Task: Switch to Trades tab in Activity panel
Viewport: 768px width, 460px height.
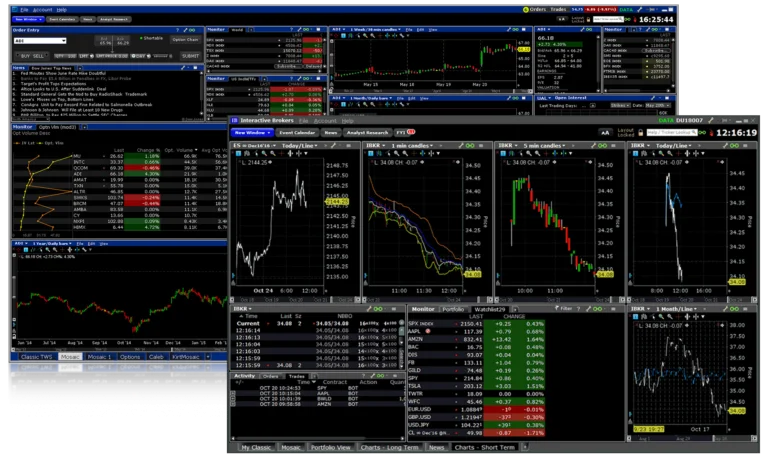Action: (297, 376)
